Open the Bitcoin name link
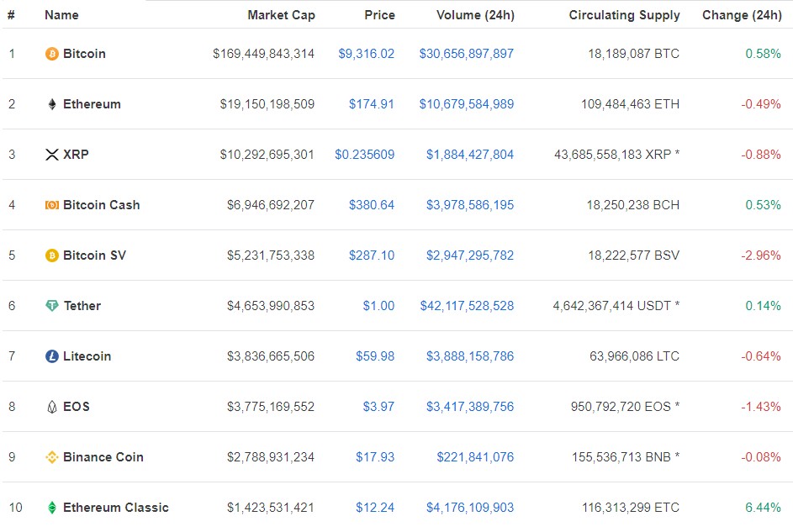 pos(84,54)
